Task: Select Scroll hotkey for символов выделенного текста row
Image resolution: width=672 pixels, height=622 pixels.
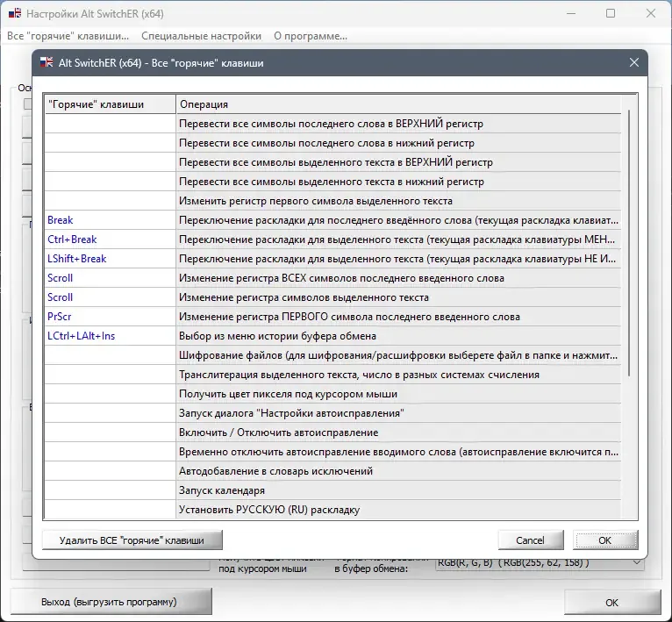Action: point(111,297)
